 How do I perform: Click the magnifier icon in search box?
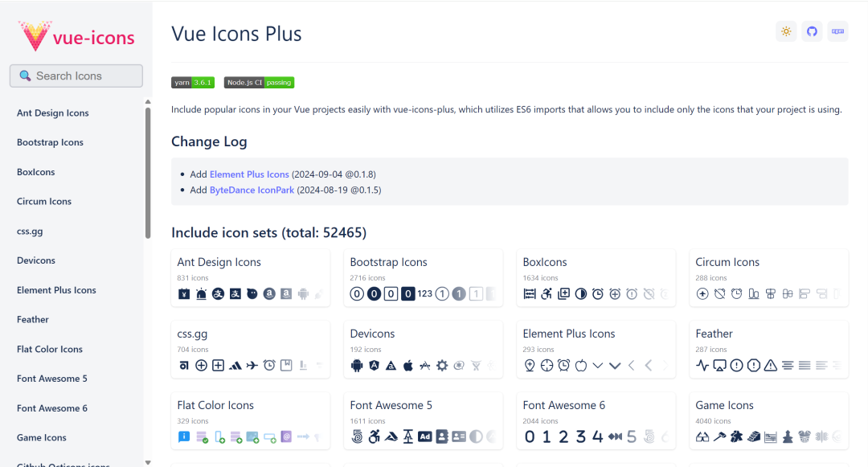25,76
